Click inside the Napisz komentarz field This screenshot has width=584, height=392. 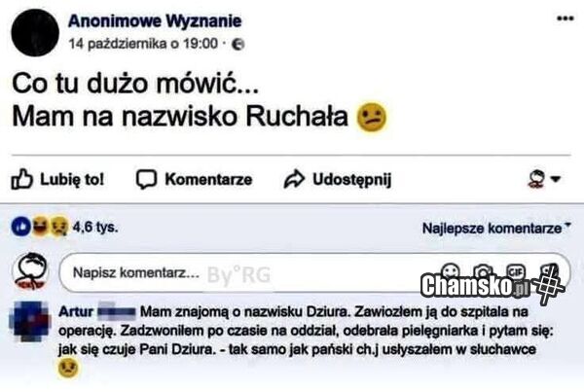tap(246, 273)
